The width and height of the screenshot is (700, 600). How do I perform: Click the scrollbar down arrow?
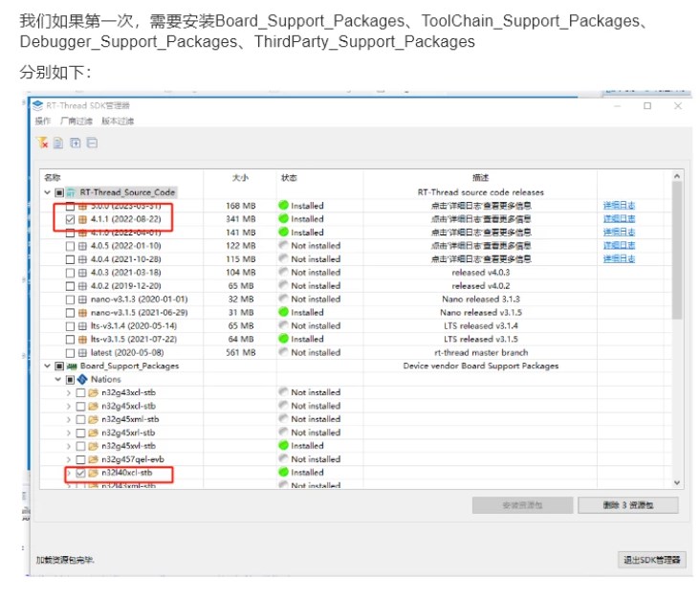(x=677, y=482)
